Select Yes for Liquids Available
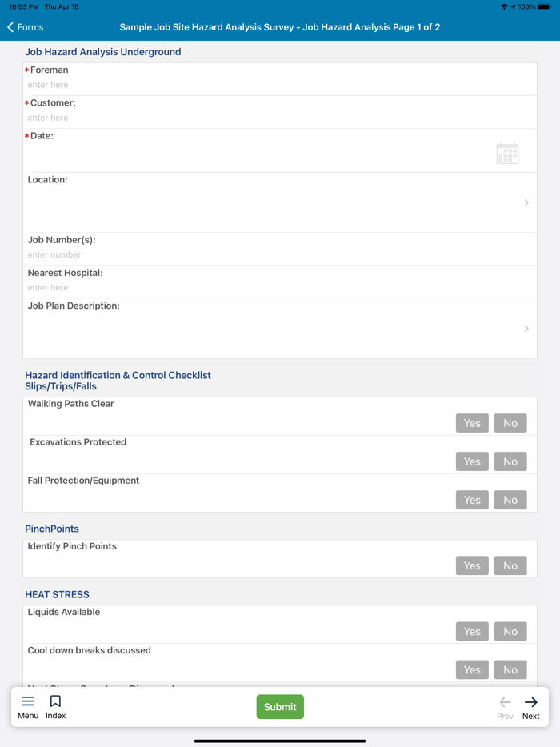This screenshot has width=560, height=747. [x=472, y=631]
